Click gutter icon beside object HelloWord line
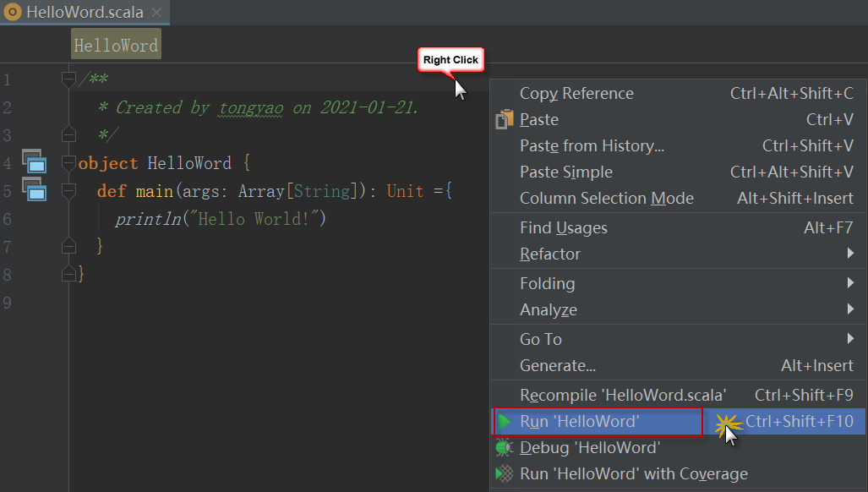Viewport: 868px width, 492px height. point(34,163)
